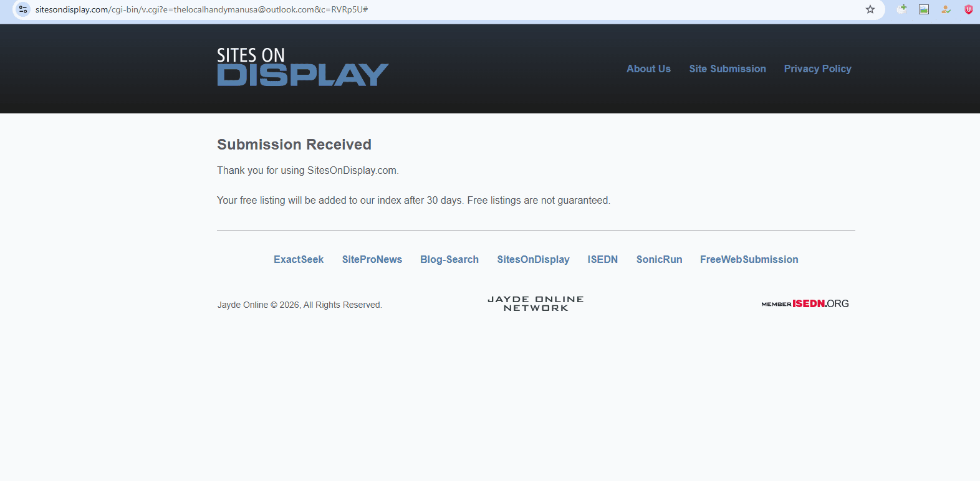Click the Member ISEDN.ORG badge
This screenshot has width=980, height=481.
point(805,304)
